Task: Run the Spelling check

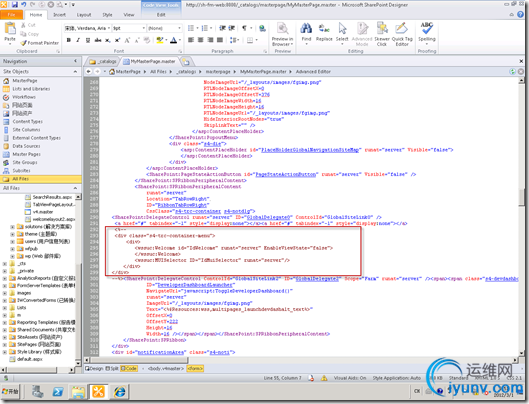Action: click(427, 32)
